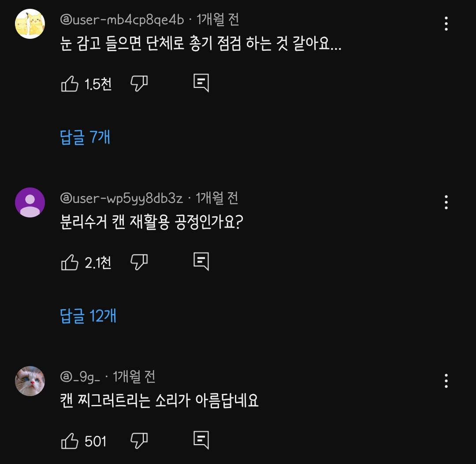This screenshot has height=464, width=476.
Task: Reply to the 총기 점검 comment
Action: tap(201, 82)
